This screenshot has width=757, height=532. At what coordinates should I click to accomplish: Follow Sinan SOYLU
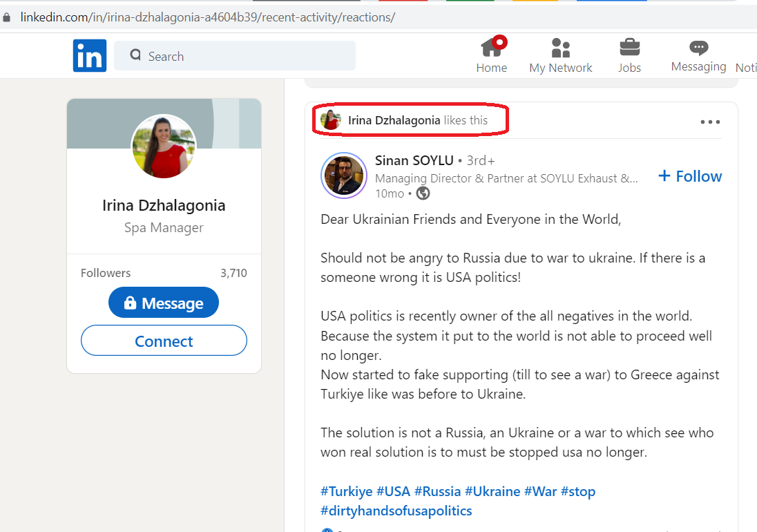tap(690, 176)
